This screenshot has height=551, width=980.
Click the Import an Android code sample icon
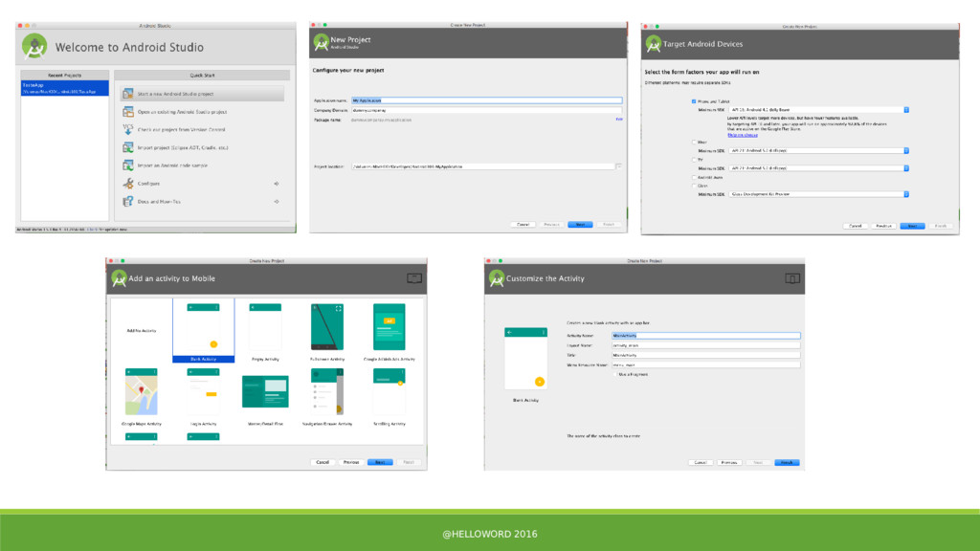click(x=128, y=165)
